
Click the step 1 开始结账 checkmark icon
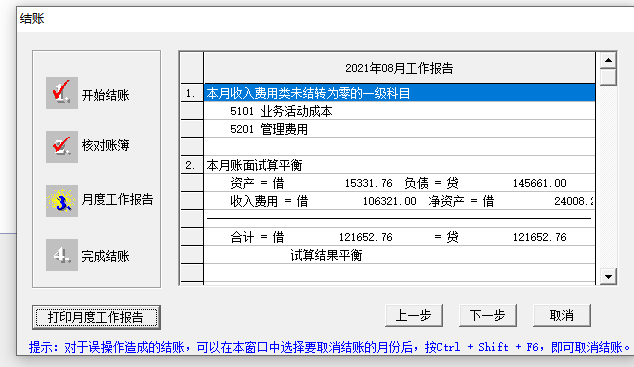pos(61,93)
